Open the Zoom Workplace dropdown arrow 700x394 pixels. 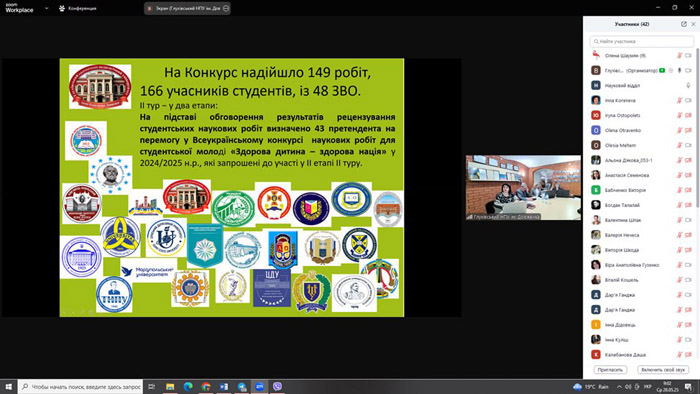click(x=46, y=8)
